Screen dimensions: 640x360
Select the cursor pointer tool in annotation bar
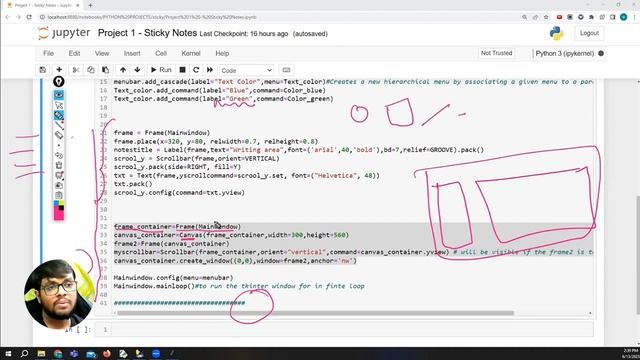click(59, 105)
